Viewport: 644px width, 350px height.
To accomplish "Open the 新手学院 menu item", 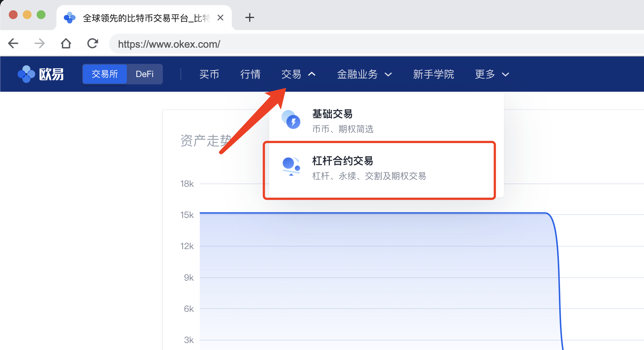I will pyautogui.click(x=433, y=74).
